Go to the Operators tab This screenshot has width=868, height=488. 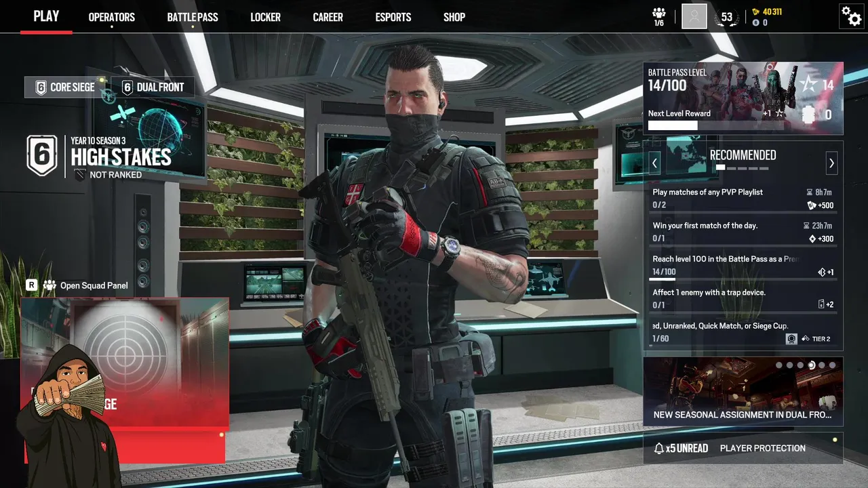[x=112, y=17]
